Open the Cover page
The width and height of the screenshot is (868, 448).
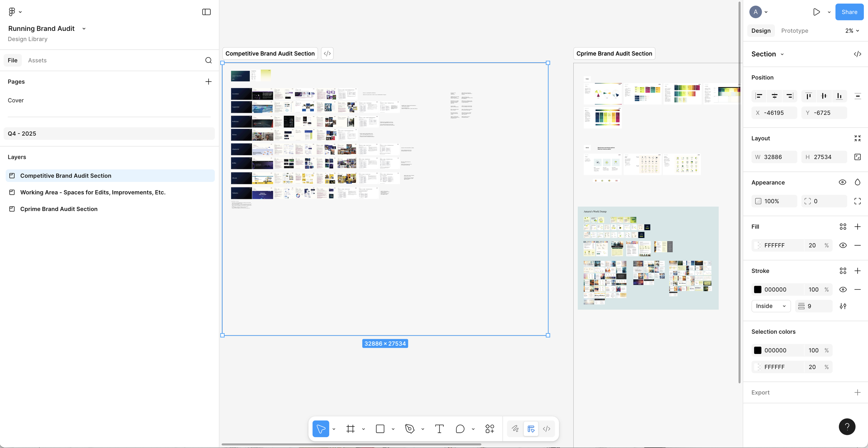[16, 100]
